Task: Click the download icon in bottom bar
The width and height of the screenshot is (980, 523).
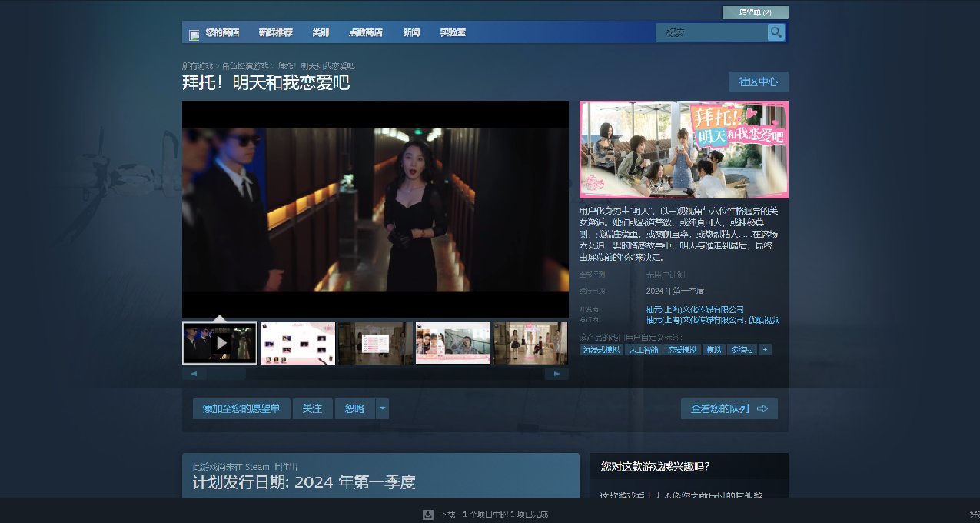Action: [428, 514]
